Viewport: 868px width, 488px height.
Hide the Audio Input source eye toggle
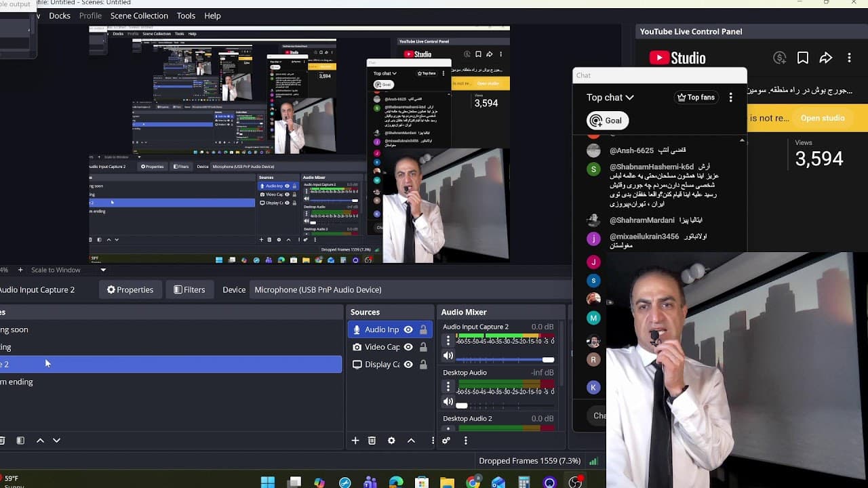(x=408, y=330)
